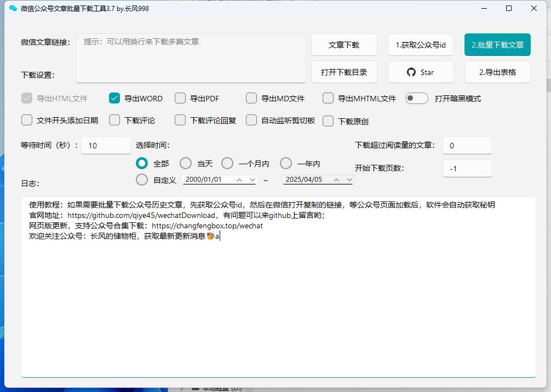Uncheck the 导出WORD checkbox

click(x=114, y=99)
